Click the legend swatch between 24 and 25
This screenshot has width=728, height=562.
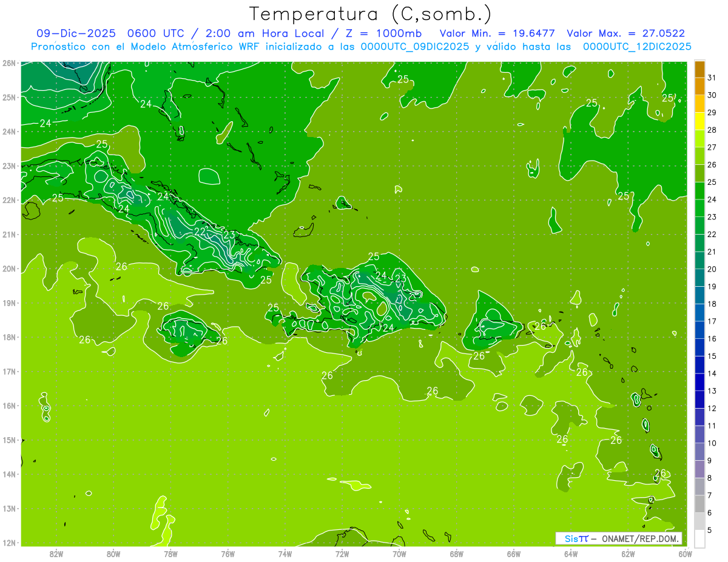[699, 191]
